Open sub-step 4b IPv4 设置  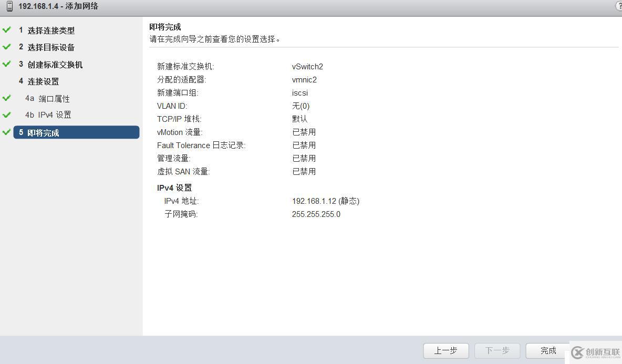(x=48, y=115)
